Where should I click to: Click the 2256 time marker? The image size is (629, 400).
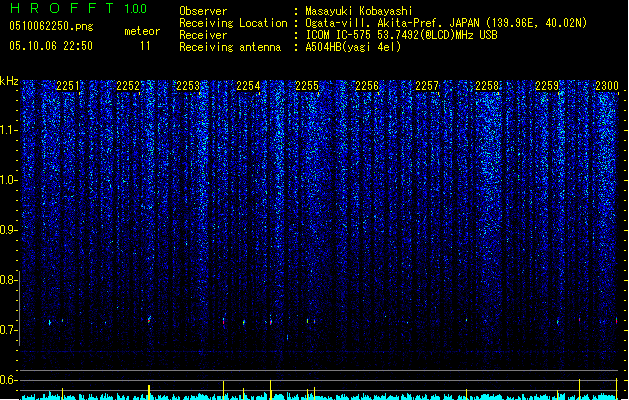coord(367,86)
